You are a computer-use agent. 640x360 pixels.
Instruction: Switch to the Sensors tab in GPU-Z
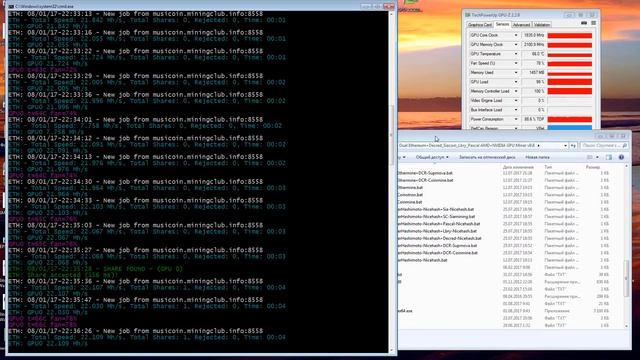(502, 24)
